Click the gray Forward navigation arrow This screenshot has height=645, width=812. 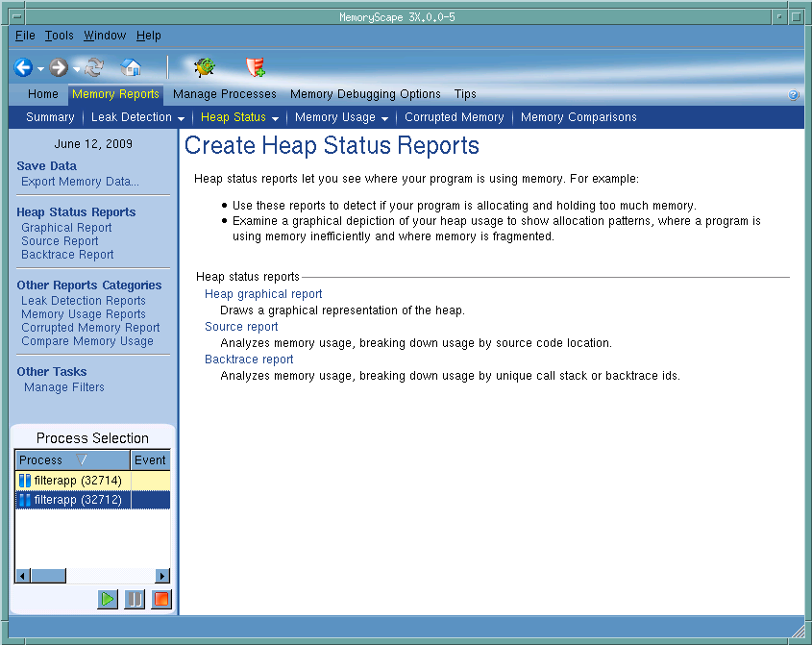(x=59, y=67)
